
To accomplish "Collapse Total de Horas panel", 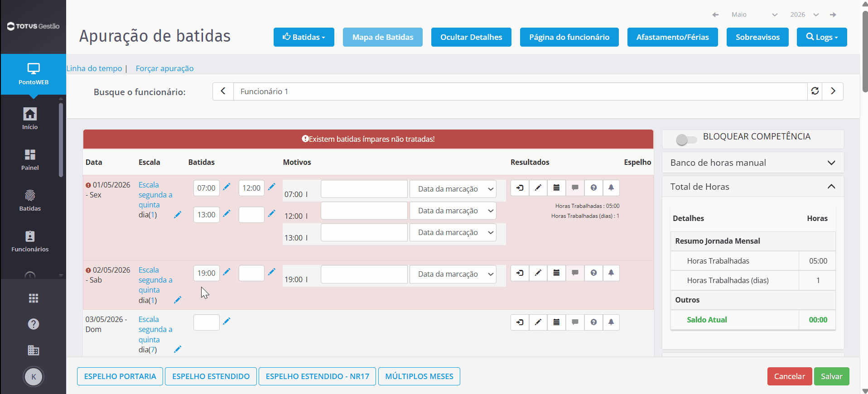I will 753,187.
